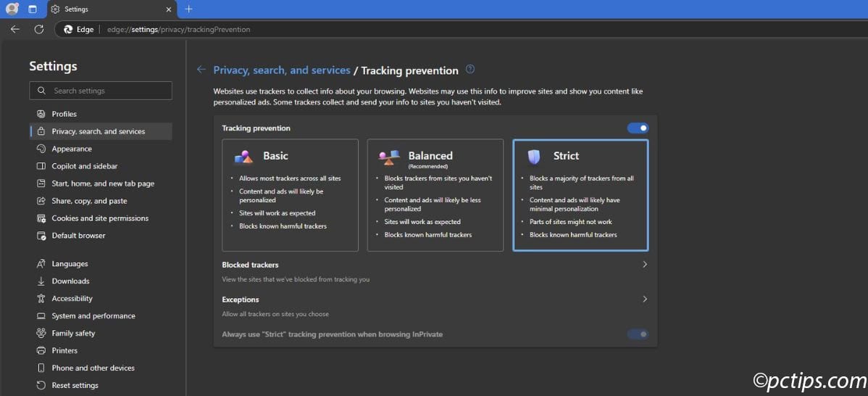Expand the Blocked trackers section chevron
Viewport: 868px width, 396px height.
click(x=645, y=265)
